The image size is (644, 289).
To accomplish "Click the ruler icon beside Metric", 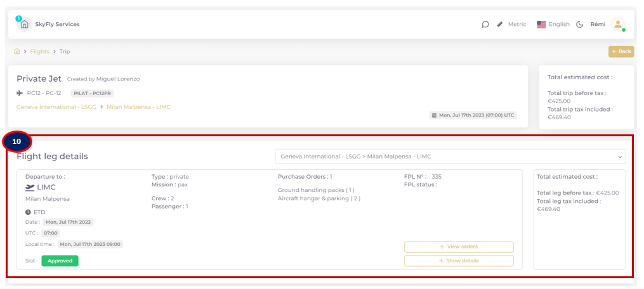I will (x=500, y=24).
